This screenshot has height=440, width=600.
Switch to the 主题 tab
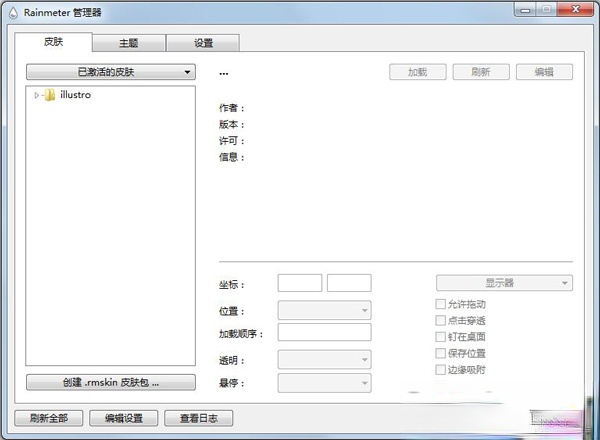pos(129,43)
